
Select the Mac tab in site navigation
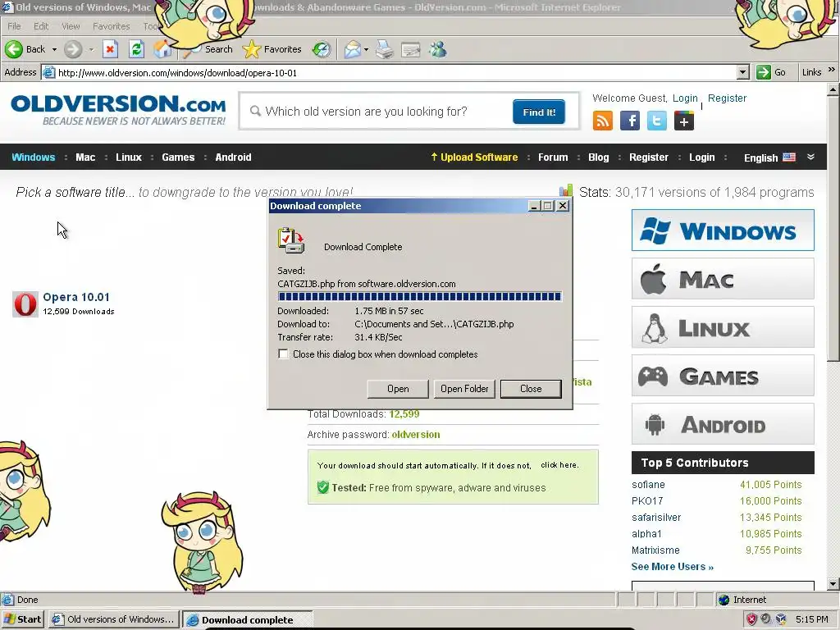pyautogui.click(x=85, y=157)
